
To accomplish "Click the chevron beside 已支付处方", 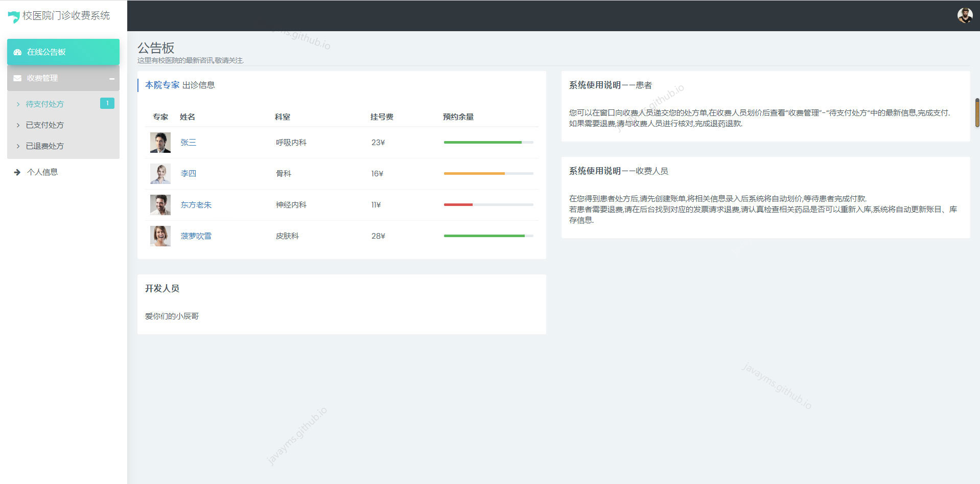I will 18,125.
